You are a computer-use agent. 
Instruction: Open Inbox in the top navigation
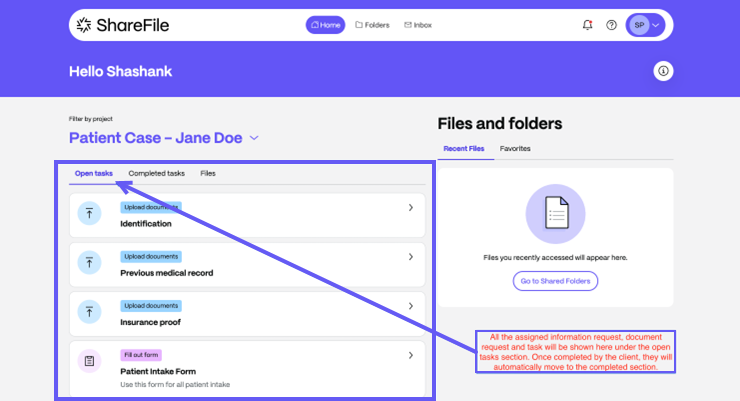point(418,25)
